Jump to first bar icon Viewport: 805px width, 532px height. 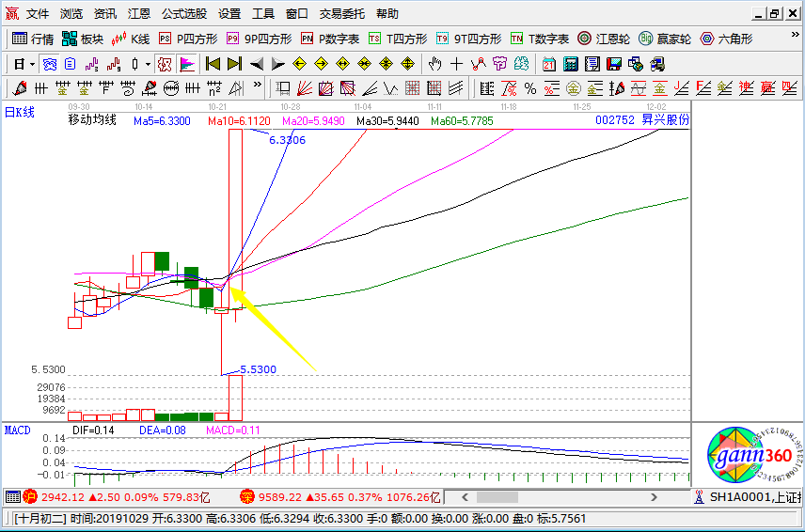(213, 64)
